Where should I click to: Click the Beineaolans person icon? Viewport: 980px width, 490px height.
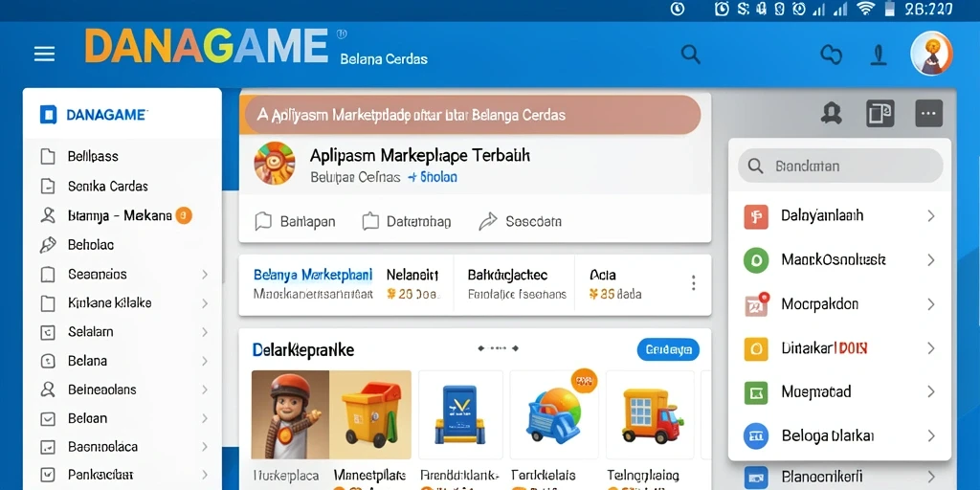[48, 390]
